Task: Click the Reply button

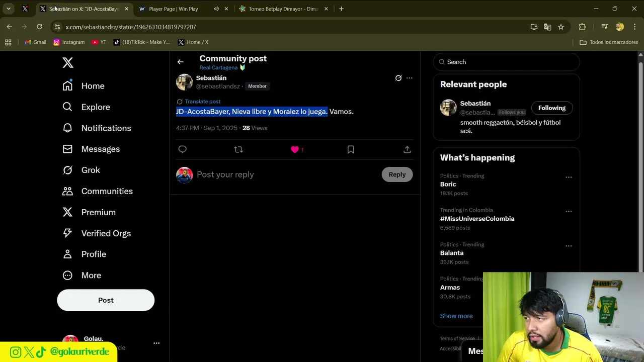Action: click(397, 174)
